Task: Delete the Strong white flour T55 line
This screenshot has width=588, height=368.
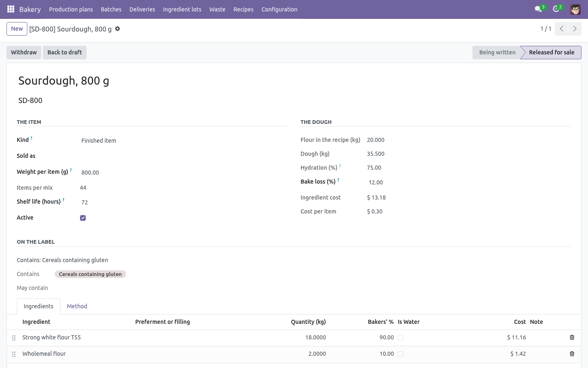Action: [x=572, y=337]
